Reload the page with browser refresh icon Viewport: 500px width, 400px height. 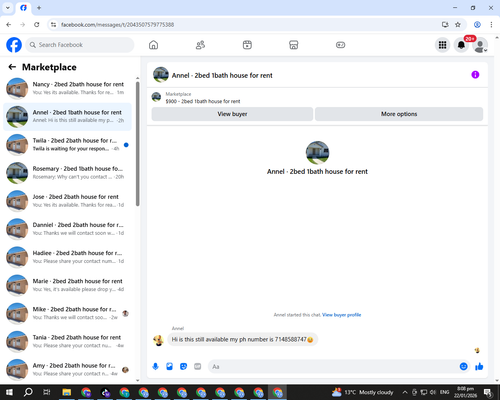(x=37, y=25)
